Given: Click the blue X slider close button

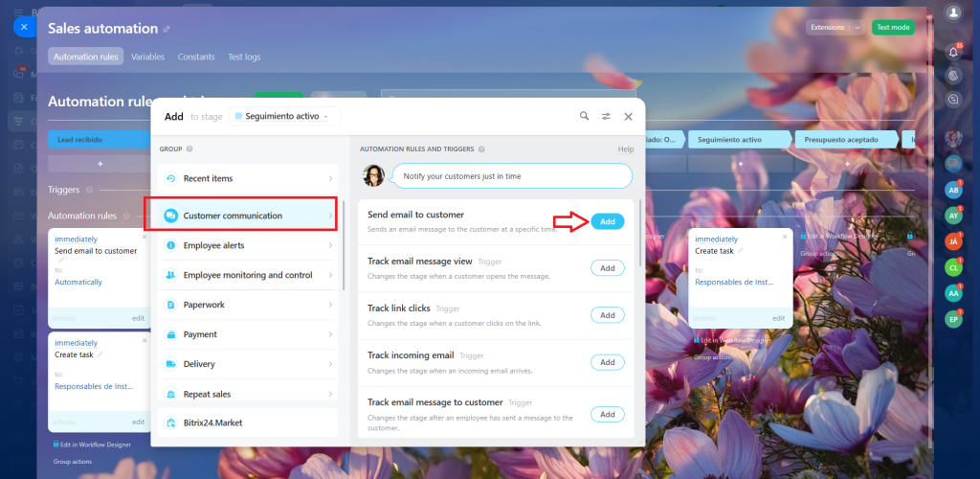Looking at the screenshot, I should [x=24, y=27].
